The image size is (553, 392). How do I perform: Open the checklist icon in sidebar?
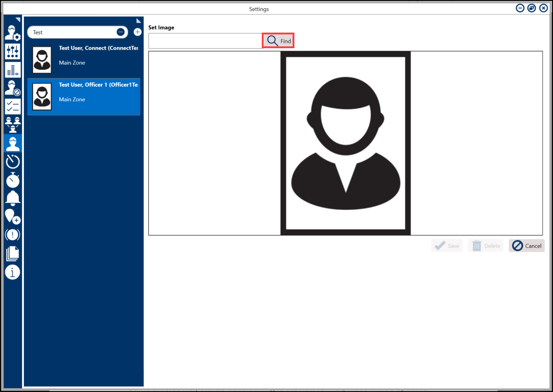(12, 106)
